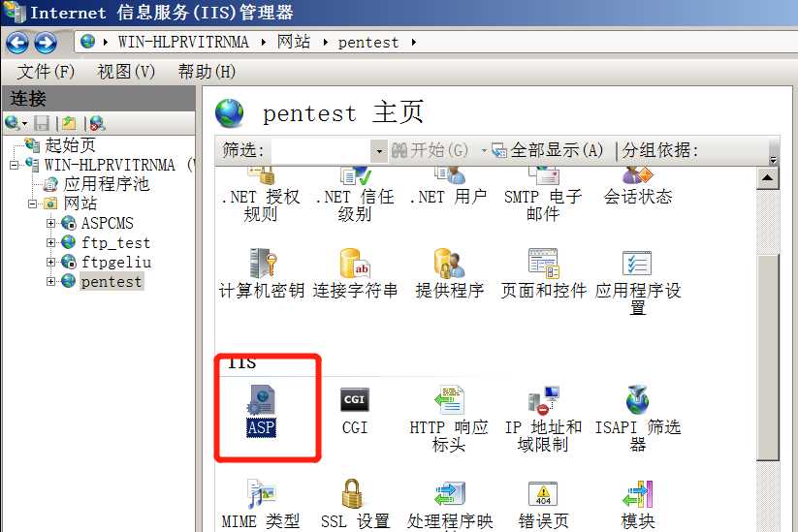
Task: Select the pentest site in tree
Action: click(x=112, y=281)
